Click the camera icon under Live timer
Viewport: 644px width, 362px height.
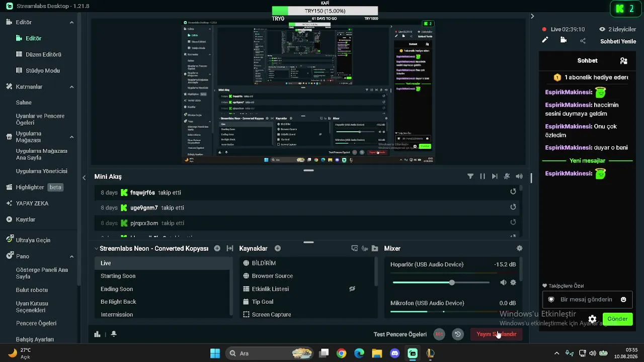coord(563,40)
